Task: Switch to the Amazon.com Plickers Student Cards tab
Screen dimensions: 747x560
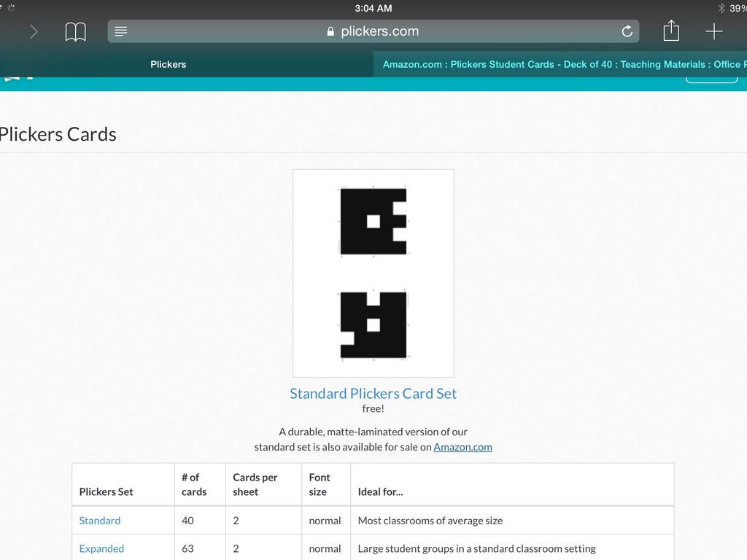Action: coord(560,64)
